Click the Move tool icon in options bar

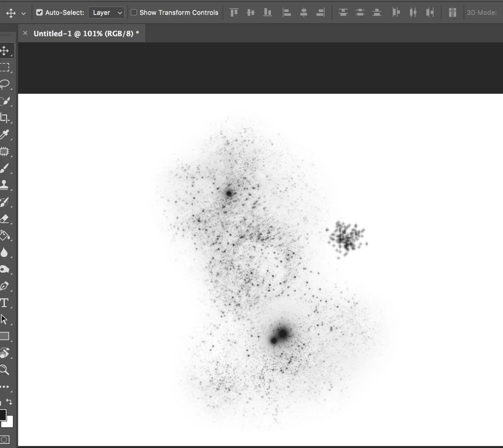point(11,13)
